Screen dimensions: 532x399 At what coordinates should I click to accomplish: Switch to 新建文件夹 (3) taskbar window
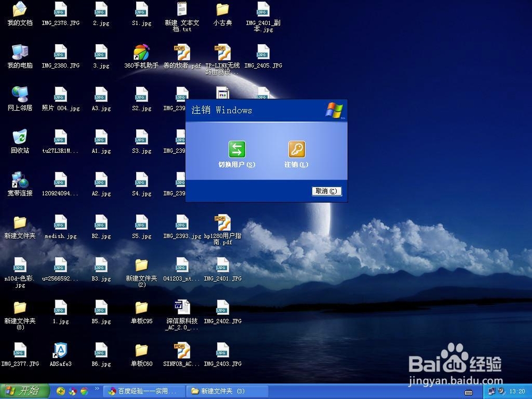(x=227, y=391)
